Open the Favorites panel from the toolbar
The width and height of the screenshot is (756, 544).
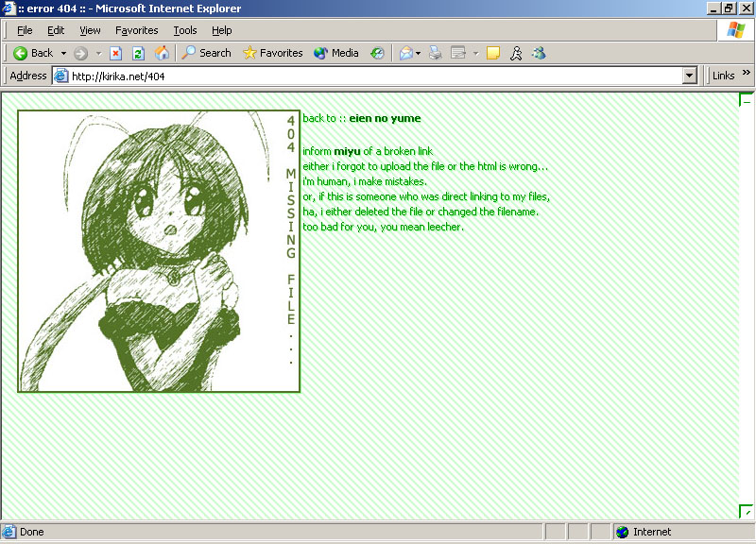272,53
